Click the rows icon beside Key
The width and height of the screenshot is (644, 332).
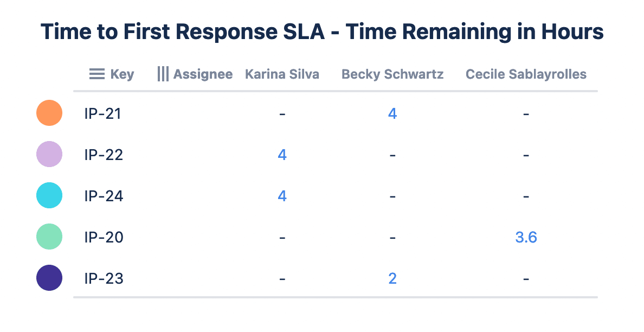point(96,74)
